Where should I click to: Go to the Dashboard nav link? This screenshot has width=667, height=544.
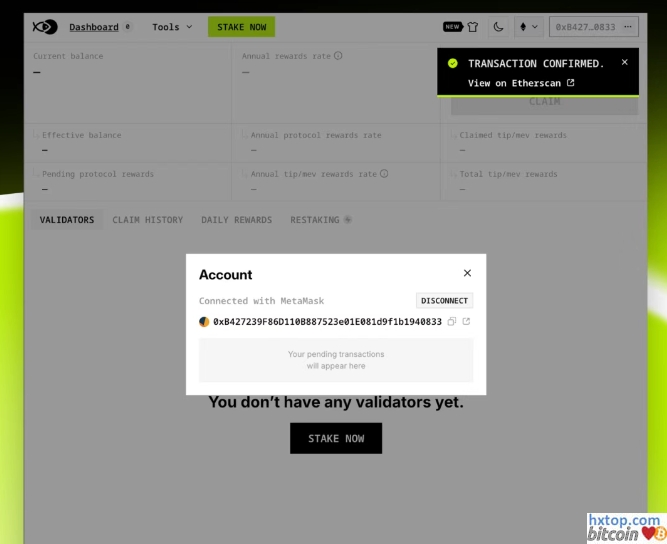93,27
